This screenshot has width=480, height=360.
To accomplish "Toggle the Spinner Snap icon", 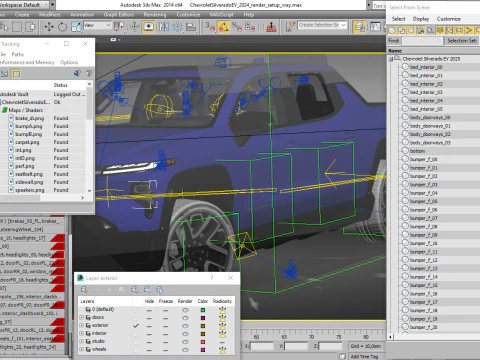I will pyautogui.click(x=250, y=27).
